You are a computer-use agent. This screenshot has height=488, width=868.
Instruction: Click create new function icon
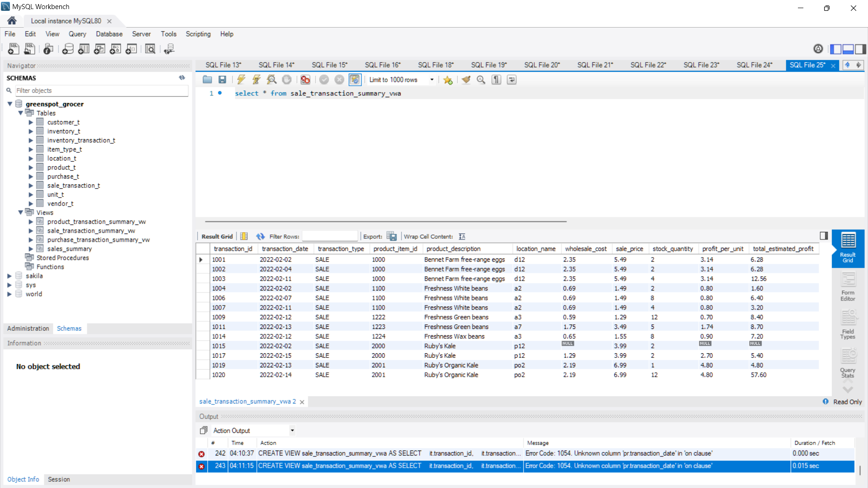pos(131,49)
